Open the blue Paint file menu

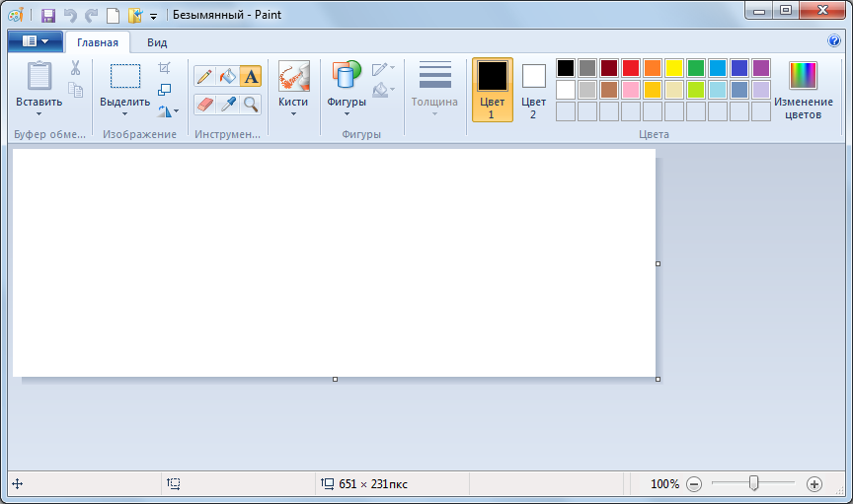pyautogui.click(x=35, y=41)
